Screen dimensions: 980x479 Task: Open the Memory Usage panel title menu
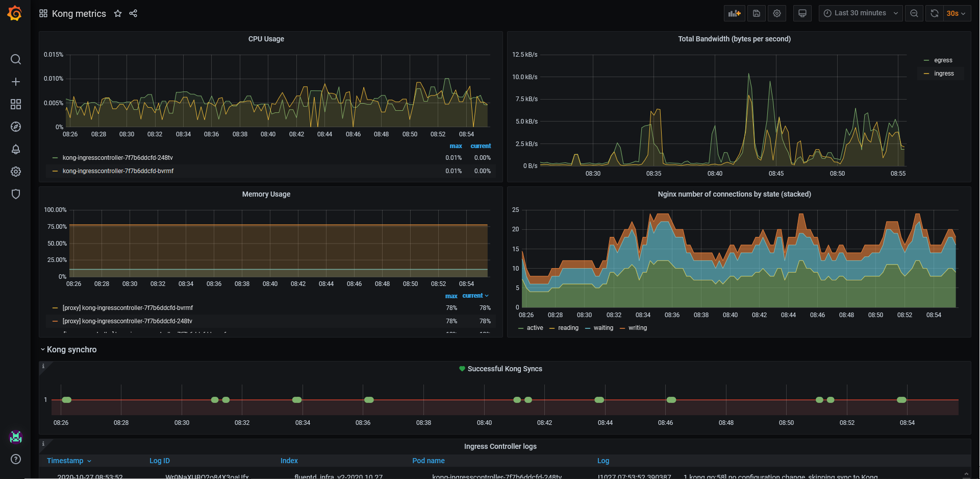(266, 194)
